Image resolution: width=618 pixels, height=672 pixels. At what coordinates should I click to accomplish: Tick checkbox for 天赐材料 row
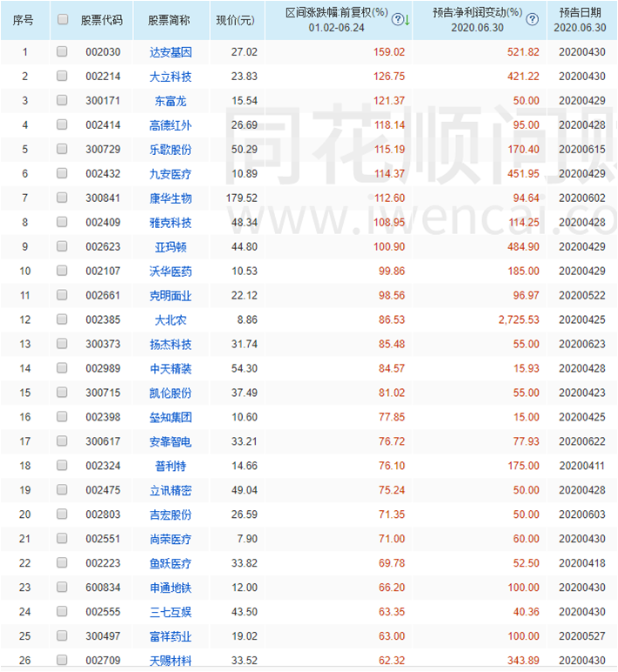62,660
